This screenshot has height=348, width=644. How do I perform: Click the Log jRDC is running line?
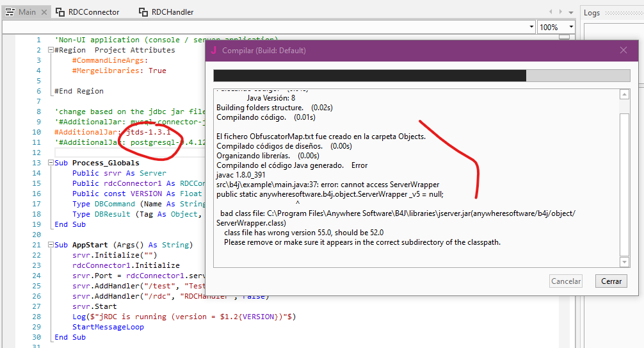[x=184, y=317]
